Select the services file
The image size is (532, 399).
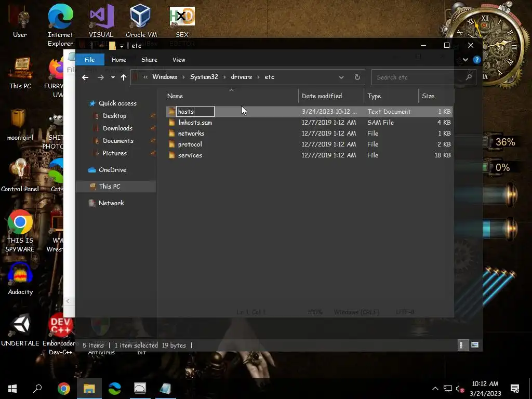[190, 155]
